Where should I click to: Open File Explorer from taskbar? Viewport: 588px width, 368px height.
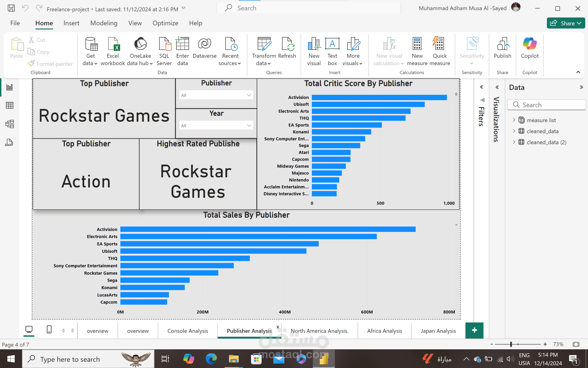click(x=233, y=359)
